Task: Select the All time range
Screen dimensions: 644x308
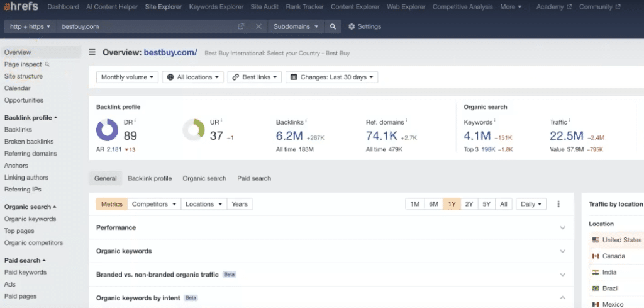Action: click(x=504, y=204)
